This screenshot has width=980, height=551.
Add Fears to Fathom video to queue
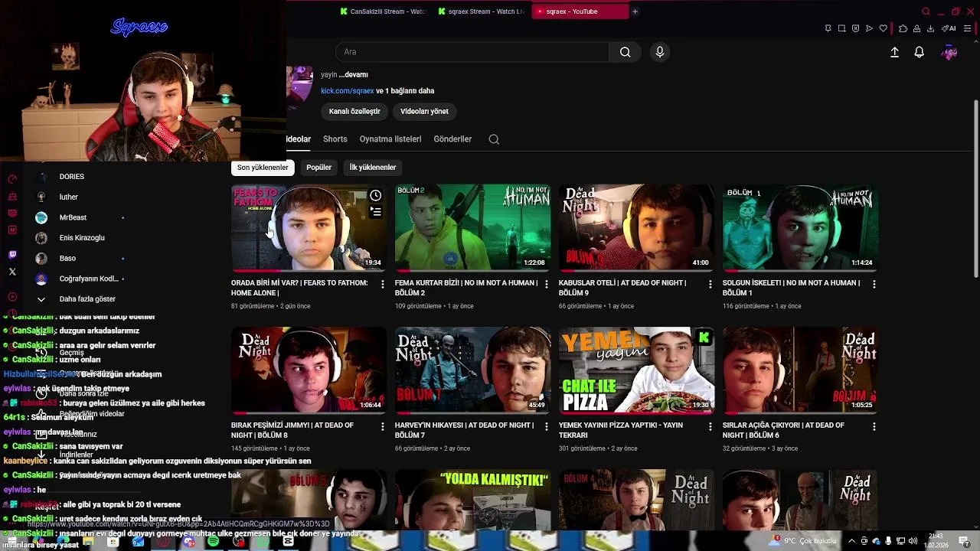375,212
